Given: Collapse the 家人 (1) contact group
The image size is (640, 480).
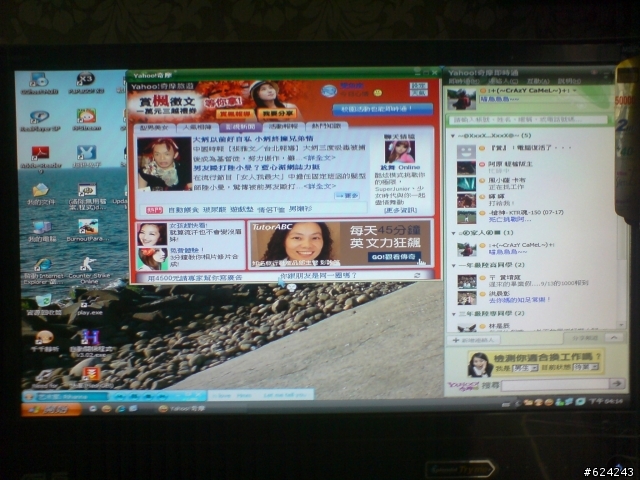Looking at the screenshot, I should [453, 233].
